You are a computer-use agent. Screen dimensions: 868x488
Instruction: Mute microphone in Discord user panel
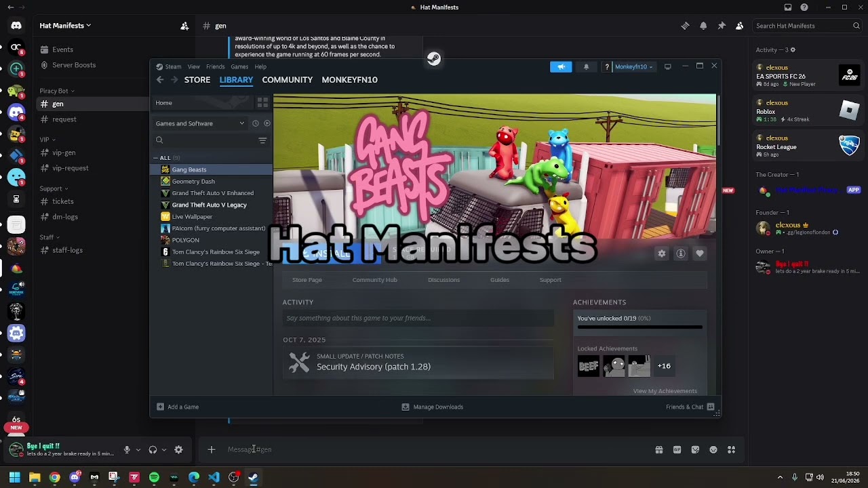pyautogui.click(x=127, y=449)
